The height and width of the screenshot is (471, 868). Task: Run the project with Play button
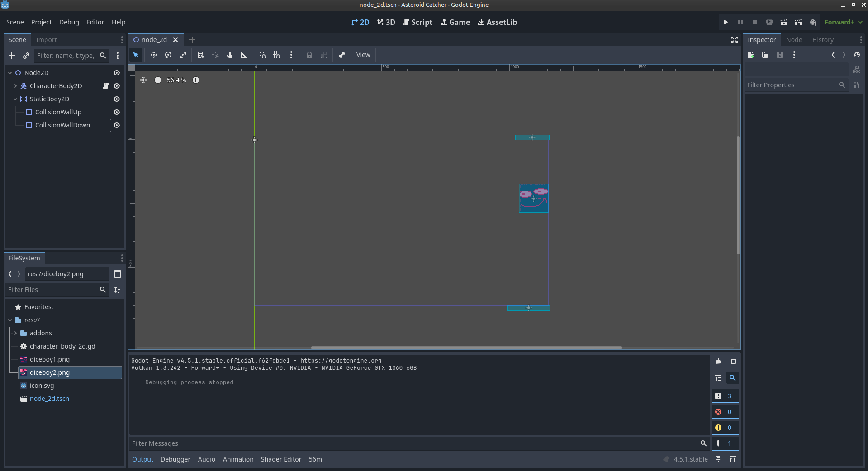(726, 22)
